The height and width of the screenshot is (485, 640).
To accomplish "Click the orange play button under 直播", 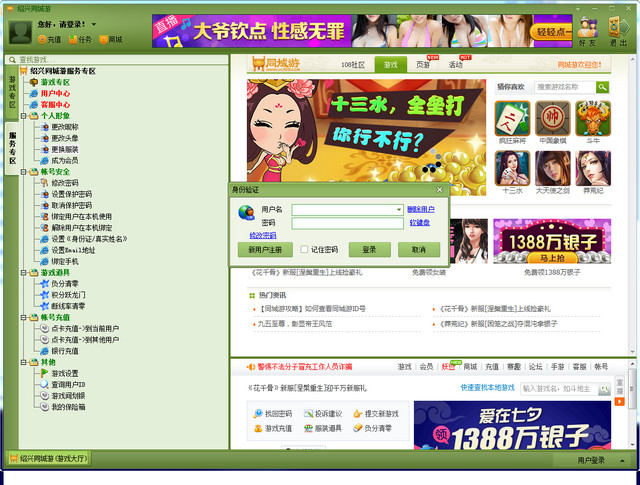I will 620,402.
